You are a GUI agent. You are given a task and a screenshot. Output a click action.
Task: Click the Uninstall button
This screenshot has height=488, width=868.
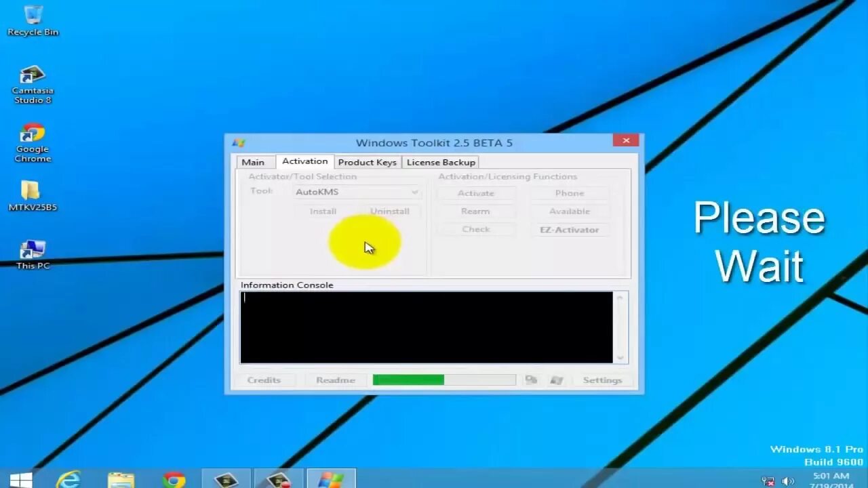coord(390,211)
